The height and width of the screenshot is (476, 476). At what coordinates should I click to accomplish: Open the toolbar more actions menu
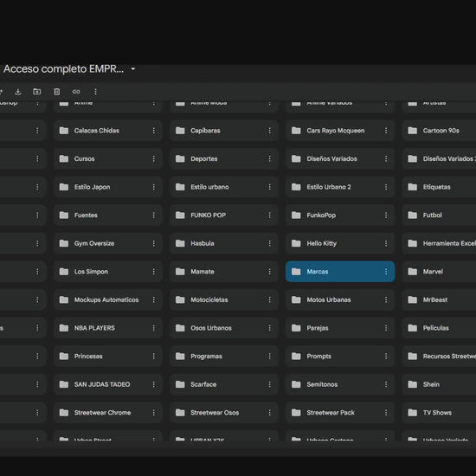click(x=95, y=92)
